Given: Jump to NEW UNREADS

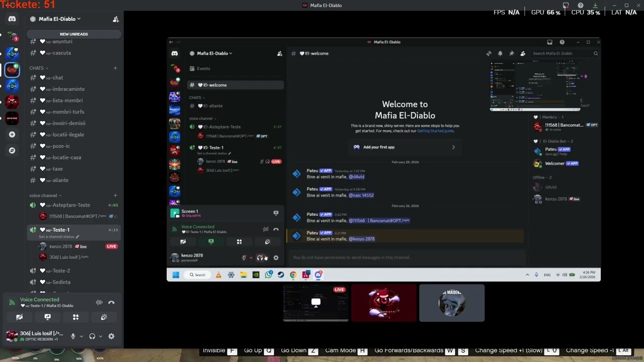Looking at the screenshot, I should pos(74,34).
